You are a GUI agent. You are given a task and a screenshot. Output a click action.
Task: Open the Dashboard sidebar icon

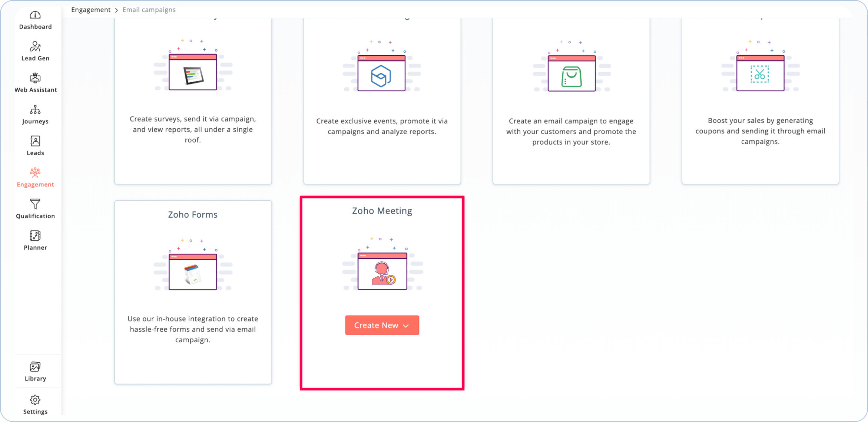[35, 16]
